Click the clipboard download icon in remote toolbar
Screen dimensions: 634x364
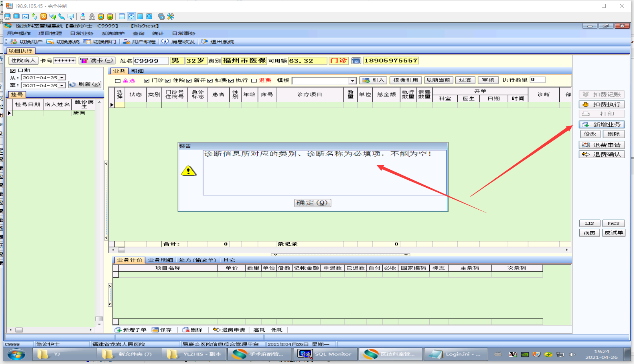(101, 16)
